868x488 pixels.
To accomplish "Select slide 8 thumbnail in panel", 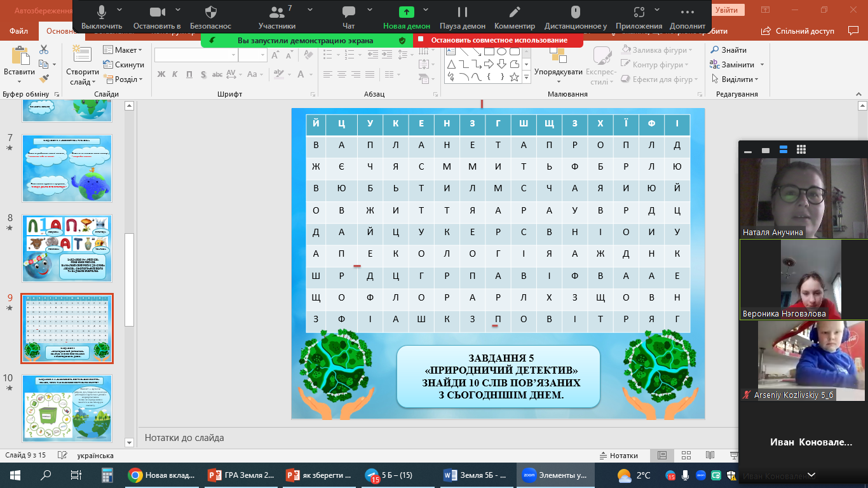I will (67, 248).
